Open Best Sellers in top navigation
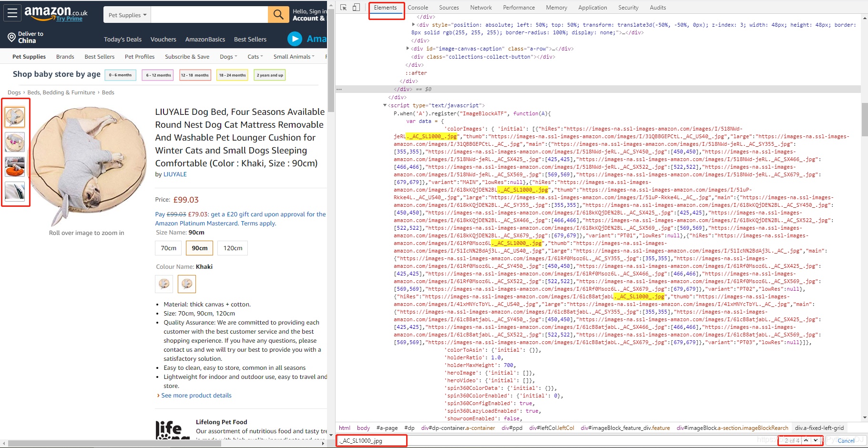 [x=250, y=40]
